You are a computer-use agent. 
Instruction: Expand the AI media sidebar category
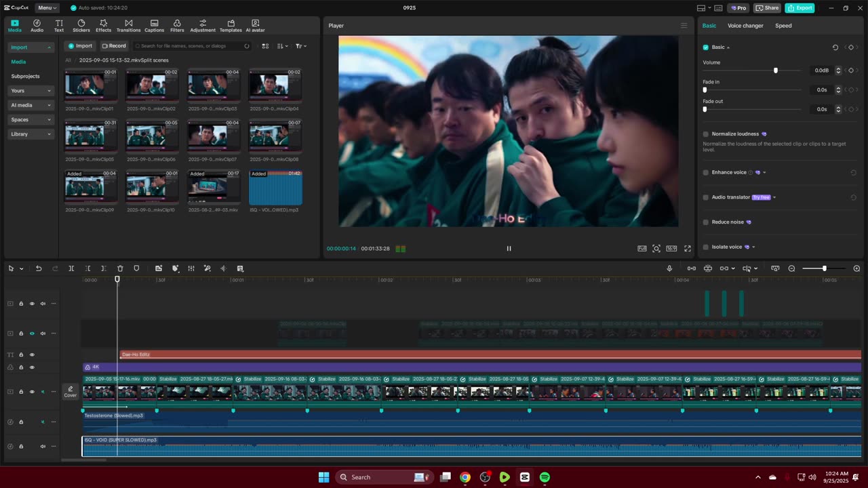coord(31,105)
